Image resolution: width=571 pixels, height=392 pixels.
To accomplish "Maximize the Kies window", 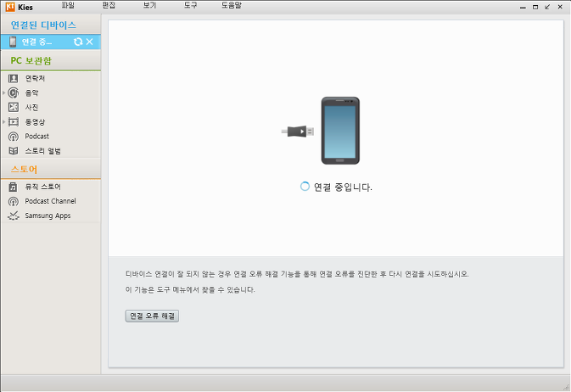I will [535, 7].
